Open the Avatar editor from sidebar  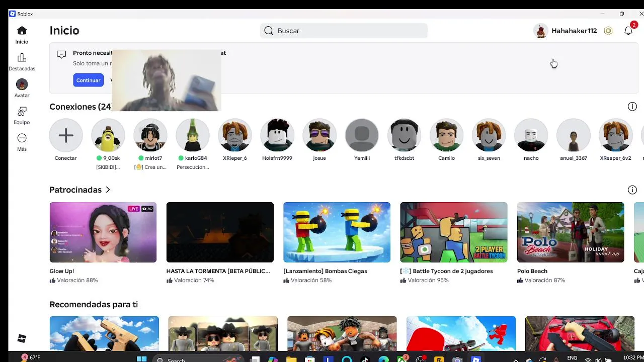(x=22, y=84)
